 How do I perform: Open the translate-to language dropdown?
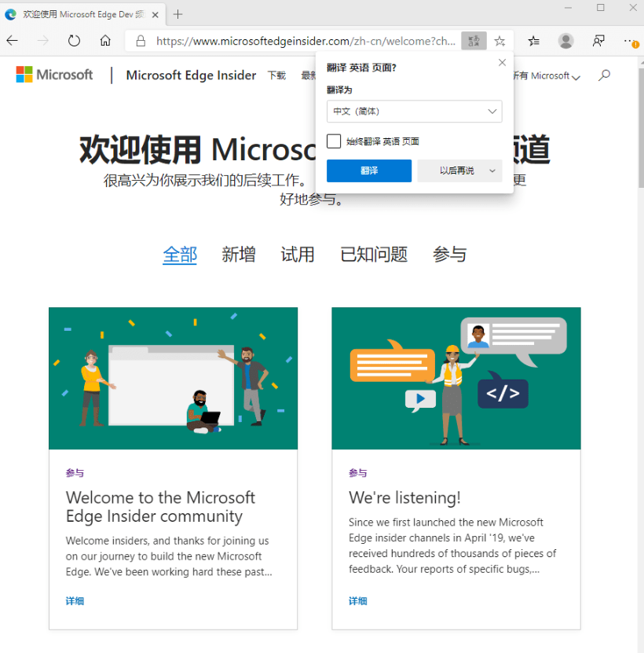click(414, 112)
